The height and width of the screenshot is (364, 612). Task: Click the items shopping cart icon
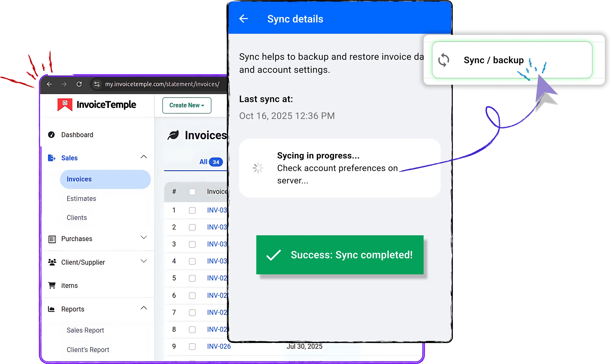coord(52,285)
